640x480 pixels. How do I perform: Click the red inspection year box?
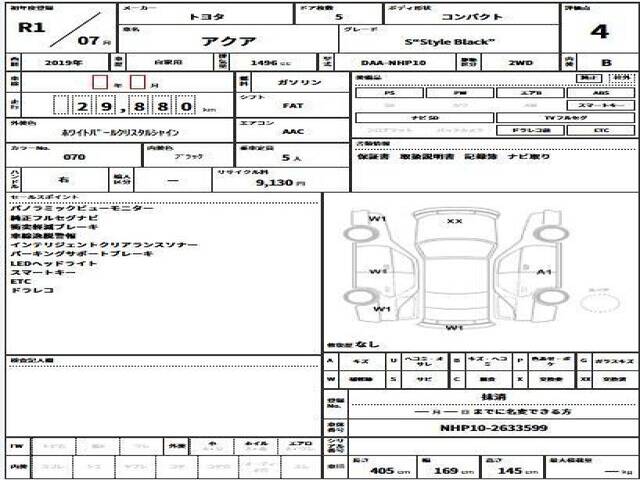pyautogui.click(x=100, y=82)
